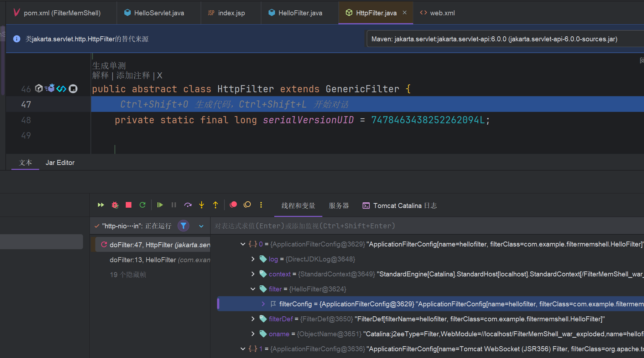Click the Resume Program icon

tap(160, 205)
